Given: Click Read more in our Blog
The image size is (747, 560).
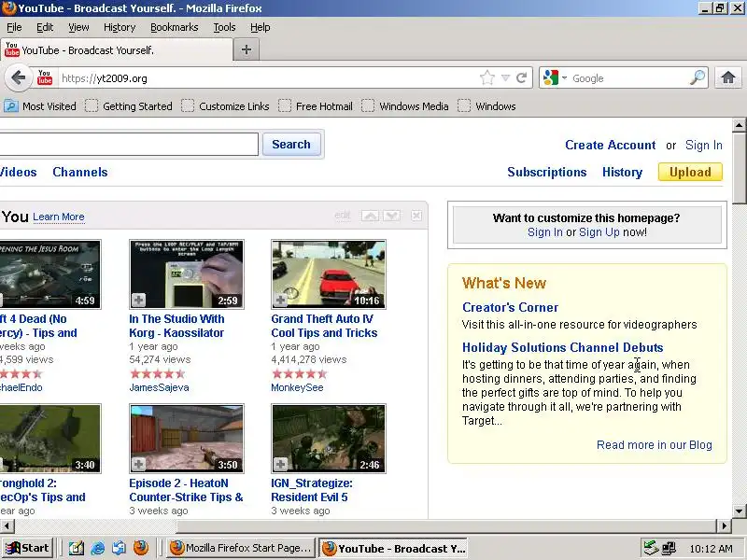Looking at the screenshot, I should pyautogui.click(x=655, y=445).
